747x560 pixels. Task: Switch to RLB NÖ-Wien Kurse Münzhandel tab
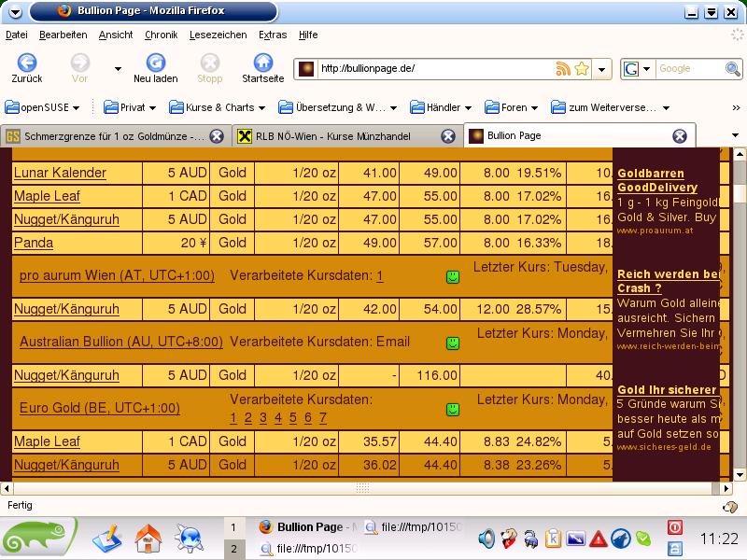pyautogui.click(x=336, y=136)
